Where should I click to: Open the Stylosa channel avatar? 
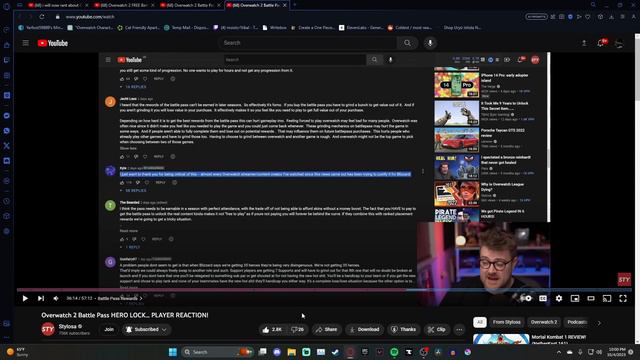pos(48,329)
